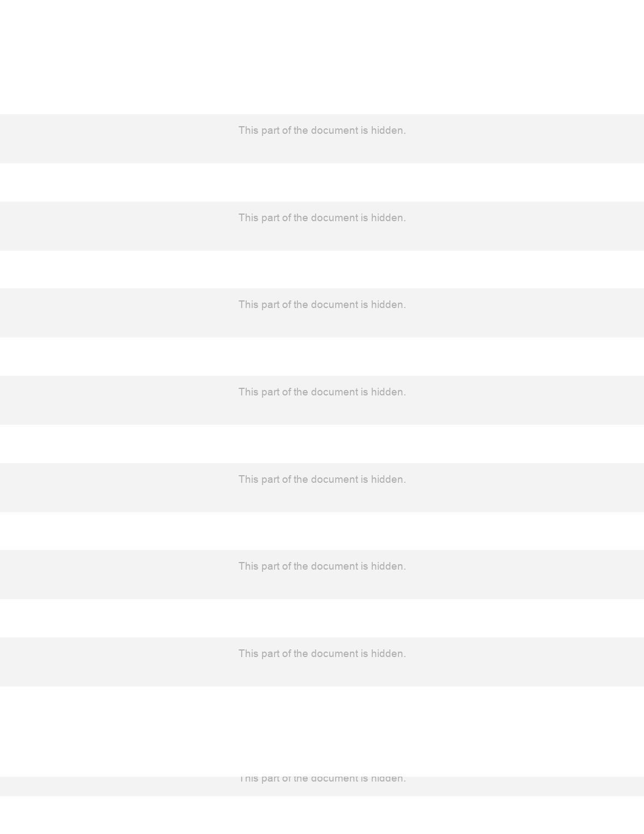Image resolution: width=644 pixels, height=834 pixels.
Task: Click the fifth hidden-document notice text
Action: point(322,480)
